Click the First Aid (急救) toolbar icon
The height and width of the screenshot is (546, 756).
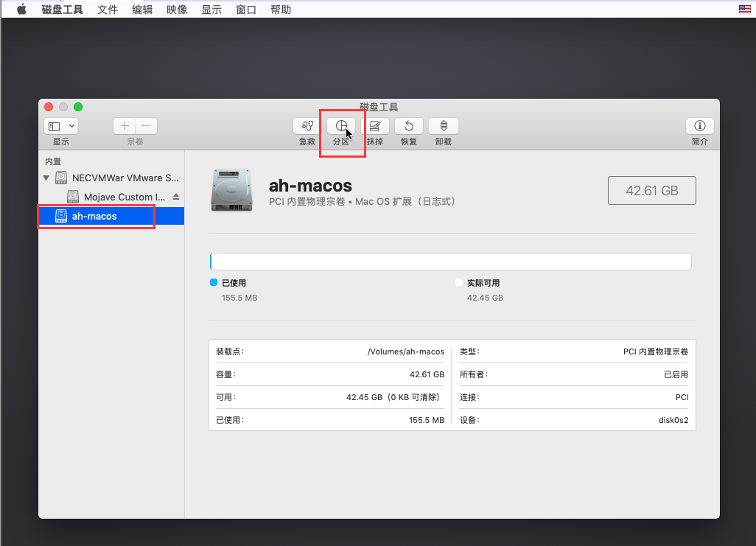307,126
